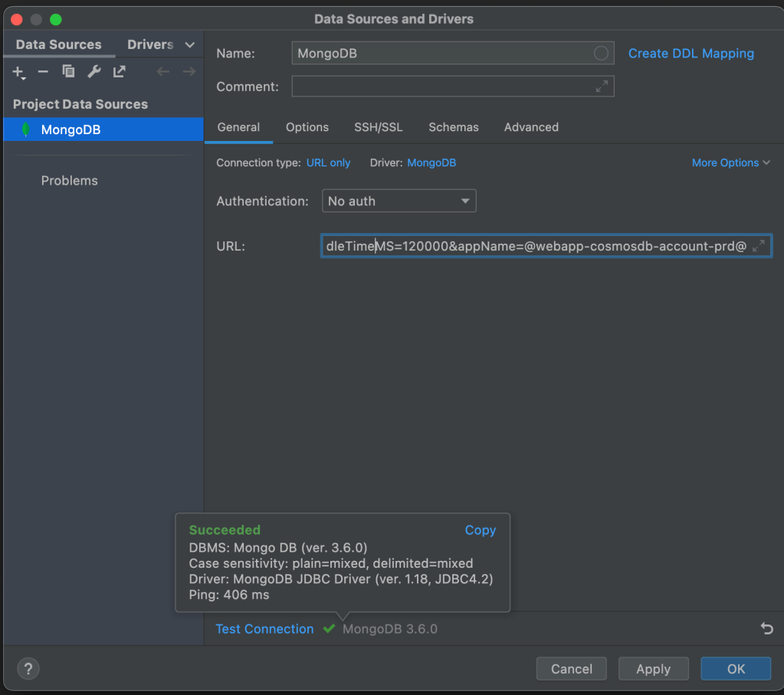784x695 pixels.
Task: Open the tabs overflow chevron beside Drivers
Action: click(x=190, y=45)
